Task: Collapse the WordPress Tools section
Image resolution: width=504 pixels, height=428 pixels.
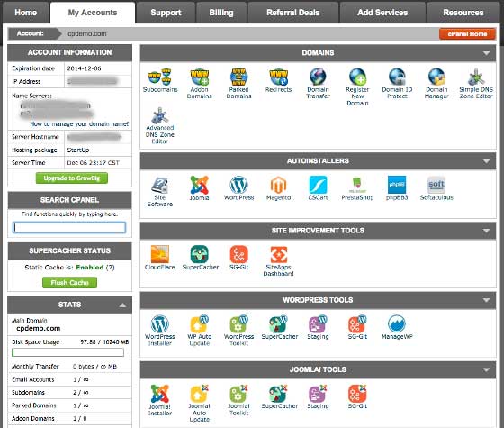Action: [486, 300]
